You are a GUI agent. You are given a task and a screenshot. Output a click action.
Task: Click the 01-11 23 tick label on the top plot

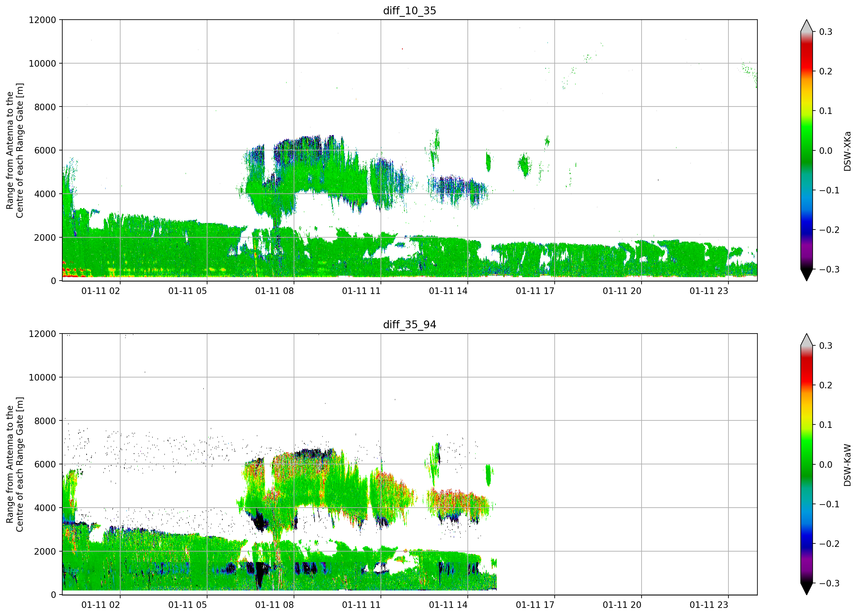coord(709,291)
